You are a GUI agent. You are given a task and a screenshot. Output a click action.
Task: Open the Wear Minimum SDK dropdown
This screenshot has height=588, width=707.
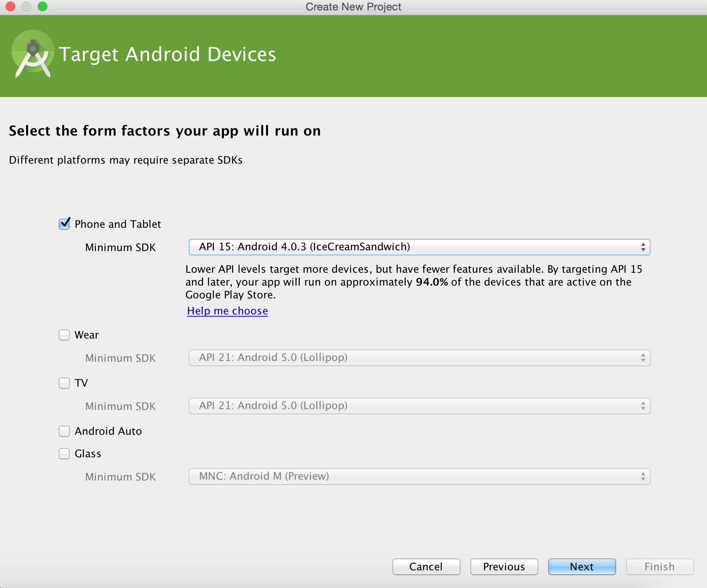click(419, 358)
